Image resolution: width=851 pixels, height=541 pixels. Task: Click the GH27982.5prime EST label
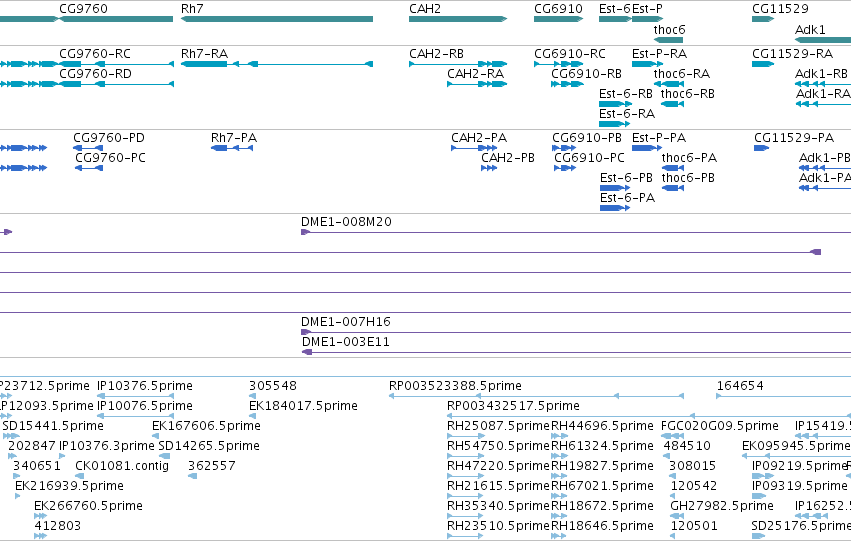722,506
